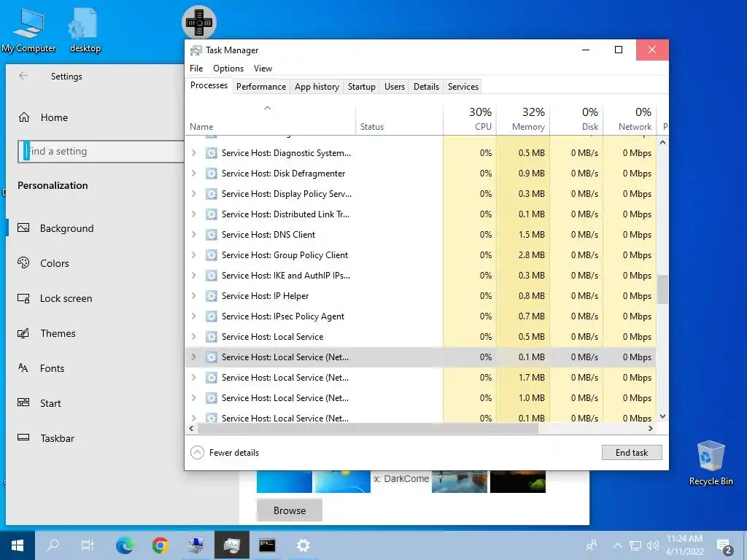Select Service Host: IKE and AuthIP row
The height and width of the screenshot is (560, 747).
[x=421, y=275]
